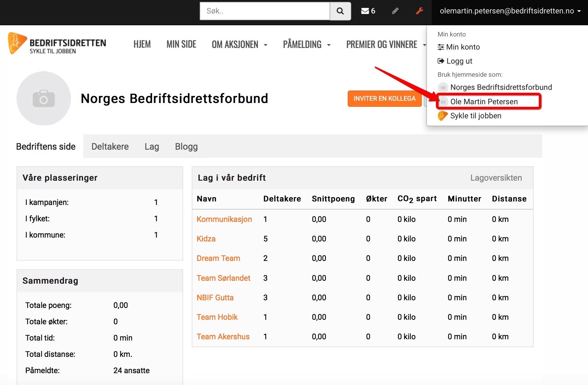Click in the Søk.. search field

(x=265, y=11)
